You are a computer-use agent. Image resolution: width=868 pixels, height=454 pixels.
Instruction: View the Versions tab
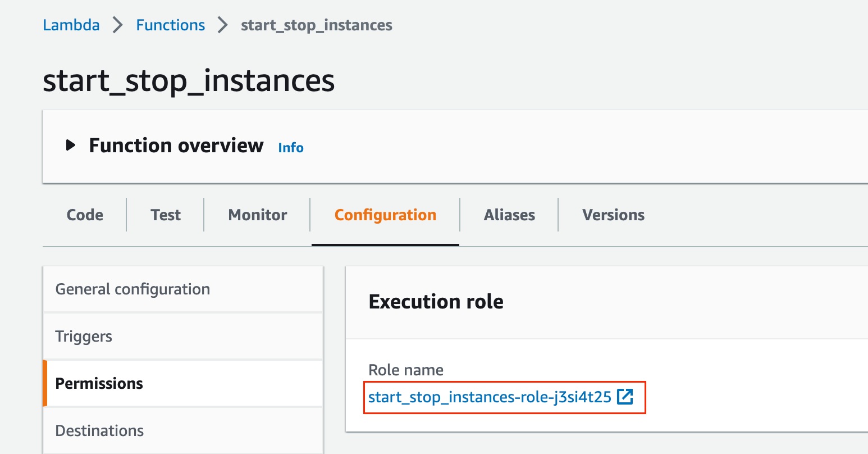coord(613,215)
